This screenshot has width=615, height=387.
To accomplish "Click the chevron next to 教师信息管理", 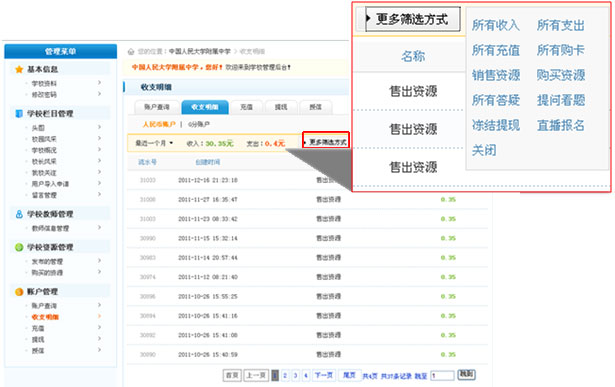I will click(99, 227).
